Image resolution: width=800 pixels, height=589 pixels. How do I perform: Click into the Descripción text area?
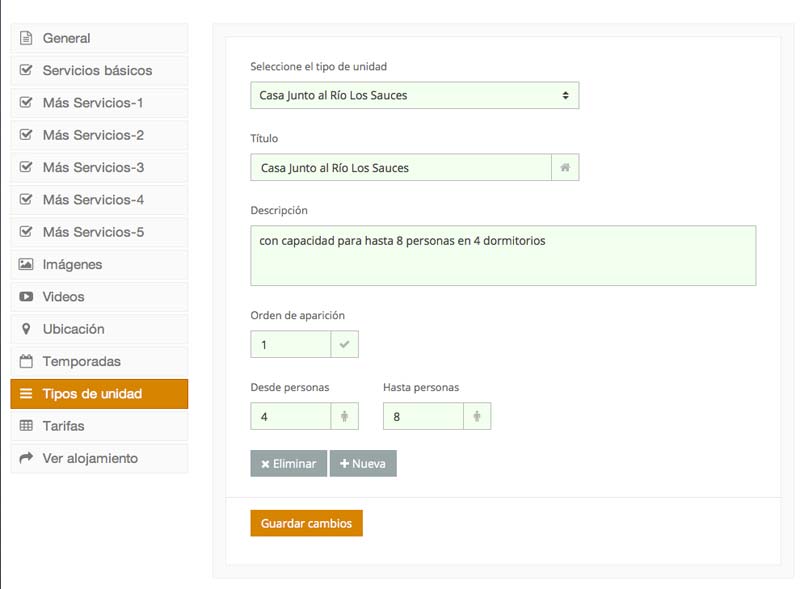click(503, 255)
